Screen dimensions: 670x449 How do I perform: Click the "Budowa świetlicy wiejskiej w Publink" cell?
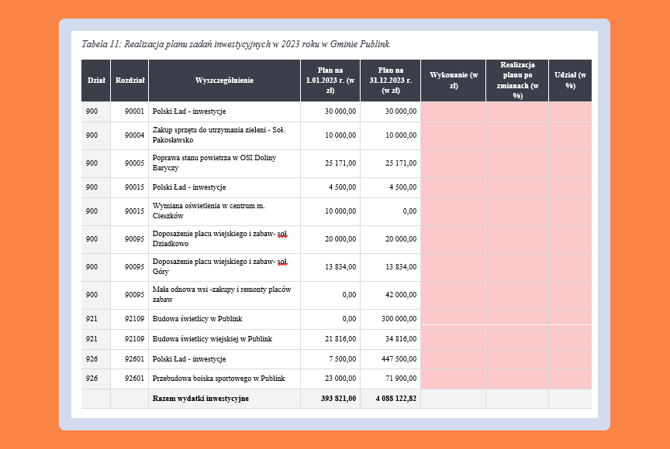pos(212,339)
